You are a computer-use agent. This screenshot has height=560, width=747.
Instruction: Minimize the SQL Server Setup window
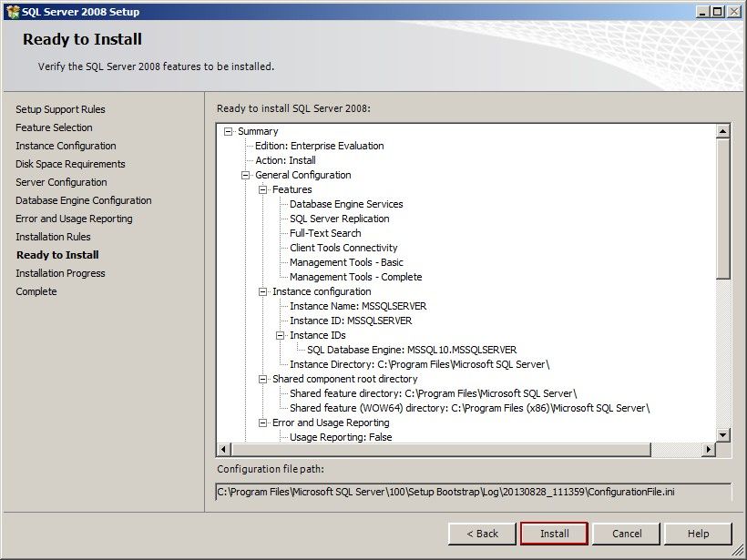pyautogui.click(x=702, y=12)
